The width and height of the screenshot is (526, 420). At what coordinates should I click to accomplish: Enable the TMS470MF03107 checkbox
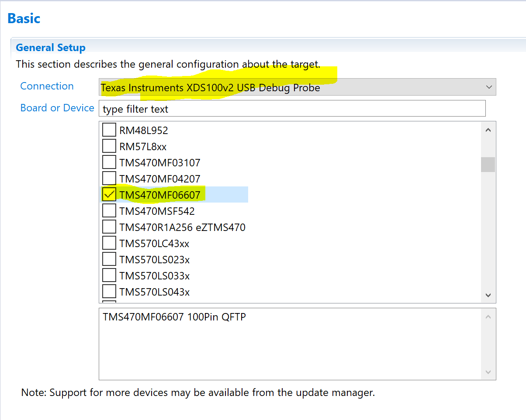tap(109, 162)
